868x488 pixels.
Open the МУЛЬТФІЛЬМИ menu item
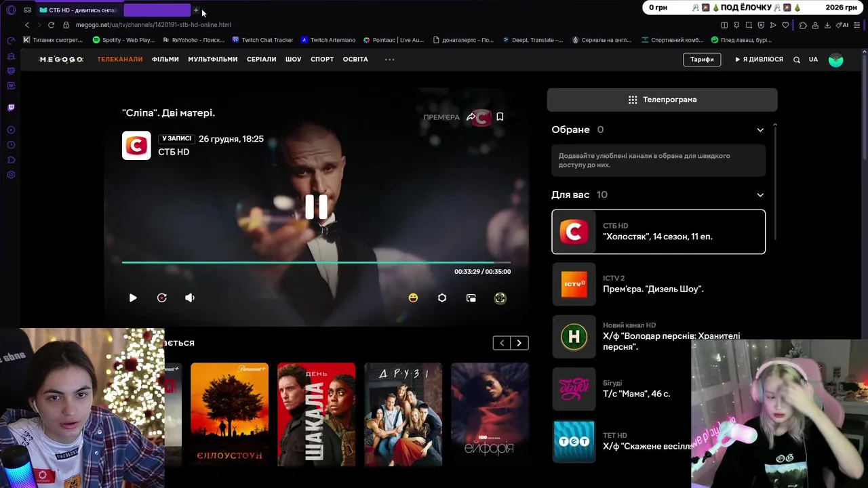coord(213,59)
